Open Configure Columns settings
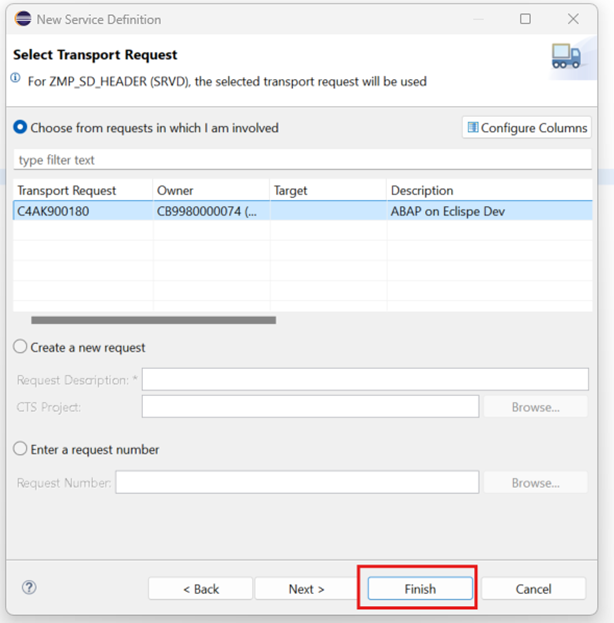Image resolution: width=614 pixels, height=623 pixels. pyautogui.click(x=527, y=128)
